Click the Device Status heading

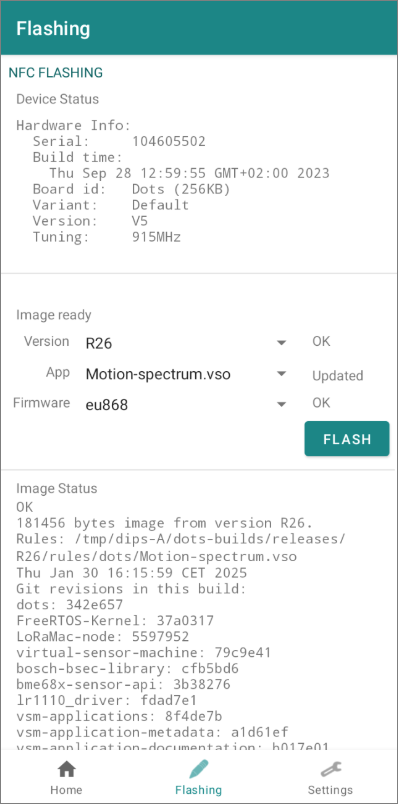pos(57,99)
